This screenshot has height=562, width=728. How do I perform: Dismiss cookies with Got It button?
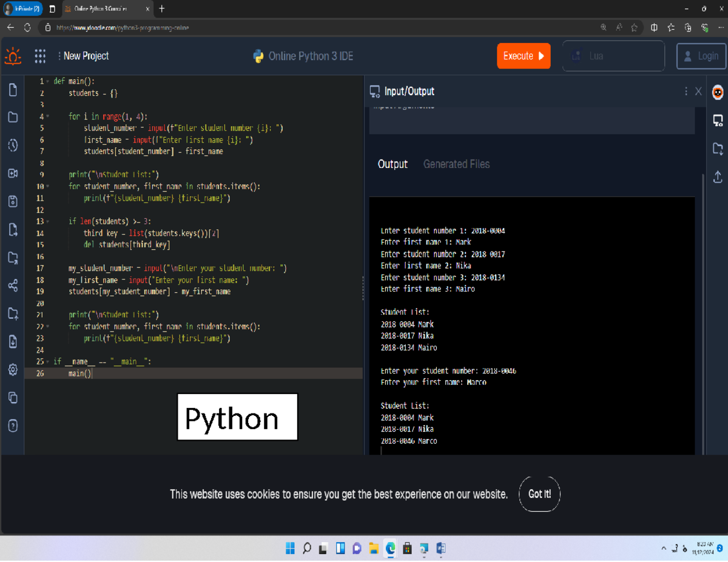tap(539, 494)
